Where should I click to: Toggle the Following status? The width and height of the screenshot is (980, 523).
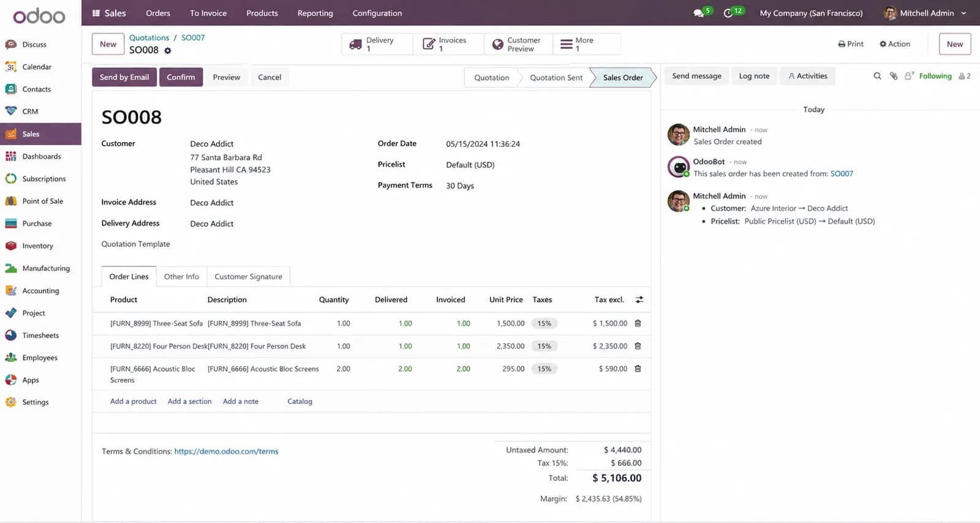tap(935, 76)
